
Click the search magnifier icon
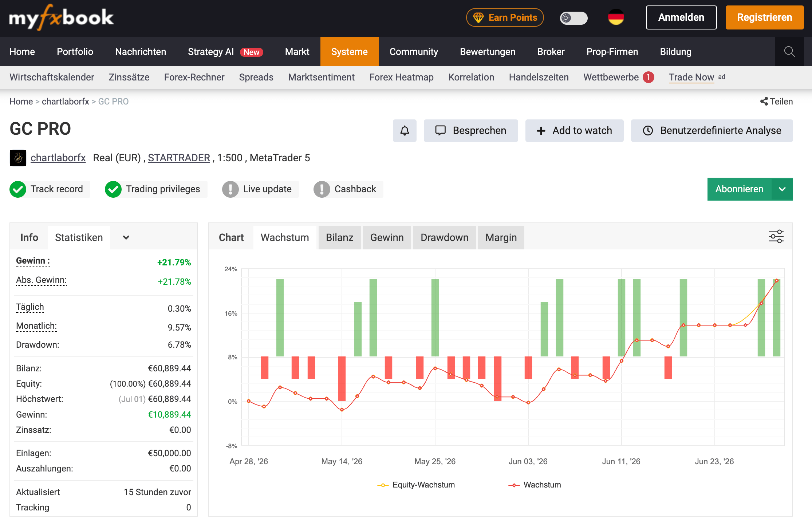click(x=789, y=52)
